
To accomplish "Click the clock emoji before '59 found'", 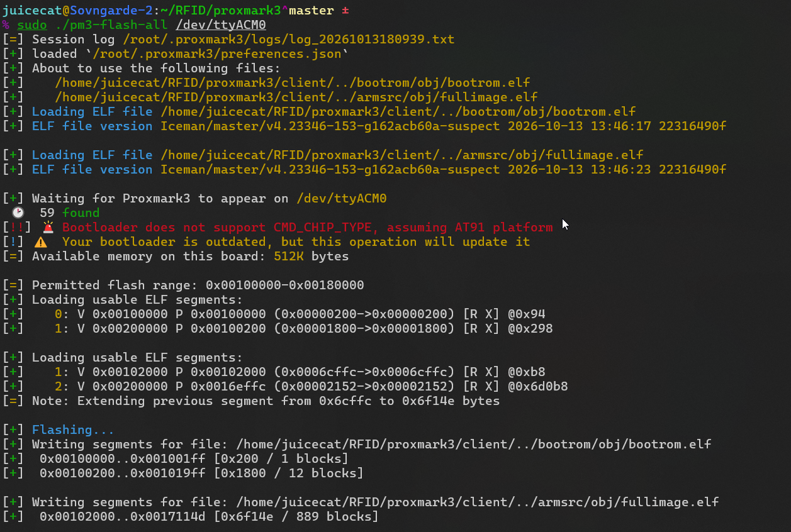I will coord(18,213).
